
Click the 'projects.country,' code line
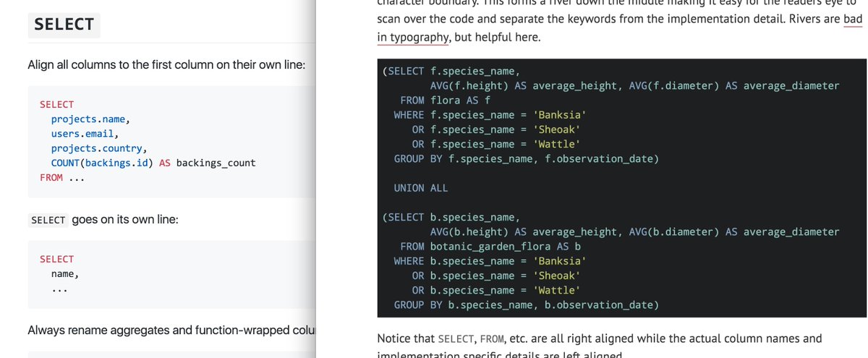coord(100,148)
